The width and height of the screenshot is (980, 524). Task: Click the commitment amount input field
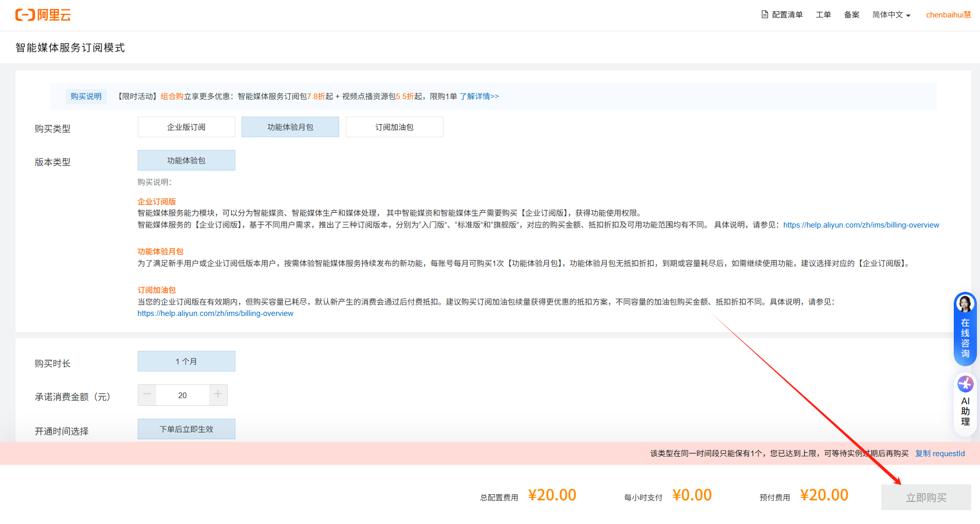pyautogui.click(x=182, y=395)
